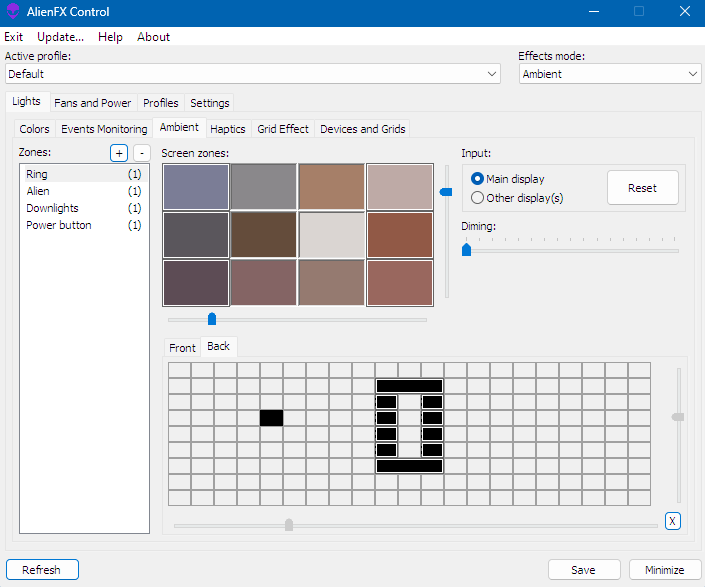The height and width of the screenshot is (587, 705).
Task: Select the Power button zone
Action: (84, 225)
